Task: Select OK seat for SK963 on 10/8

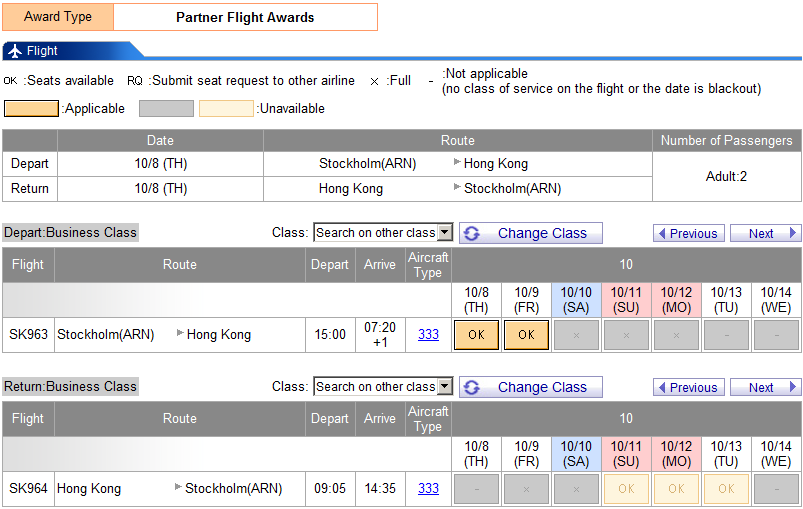Action: point(477,335)
